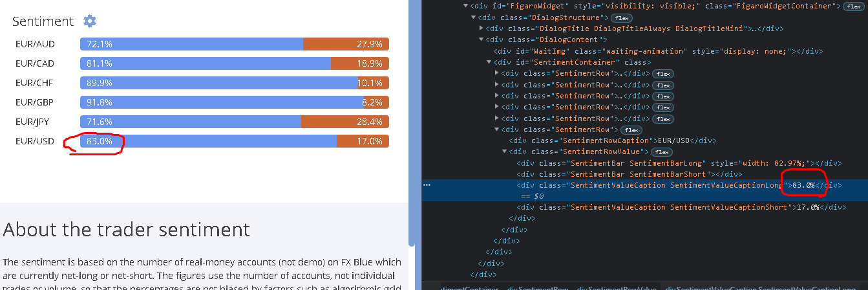Image resolution: width=868 pixels, height=290 pixels.
Task: Toggle the flex badge on FigaroWidget node
Action: pos(854,6)
